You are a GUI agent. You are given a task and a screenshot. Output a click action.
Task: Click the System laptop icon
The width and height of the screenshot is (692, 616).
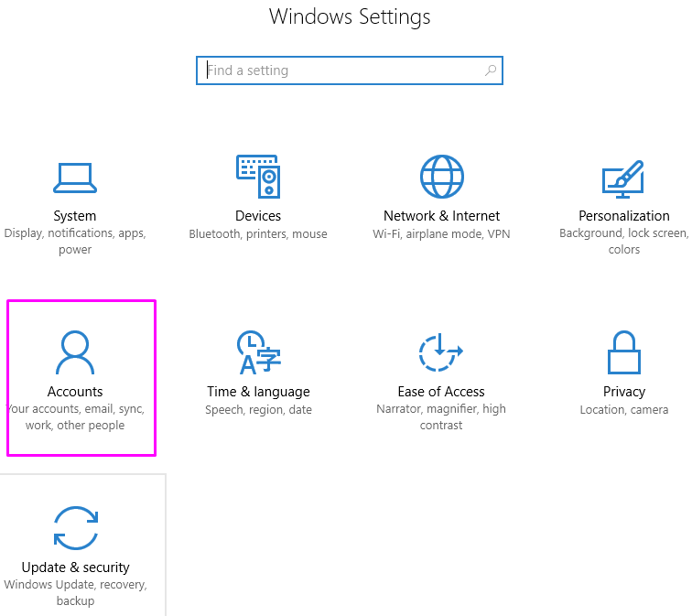(75, 178)
